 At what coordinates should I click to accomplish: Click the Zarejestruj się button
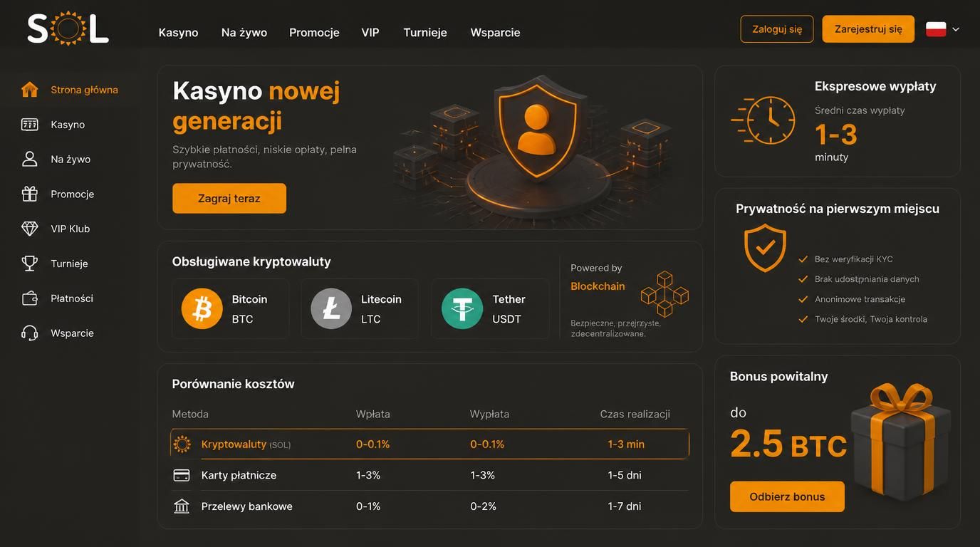[868, 29]
